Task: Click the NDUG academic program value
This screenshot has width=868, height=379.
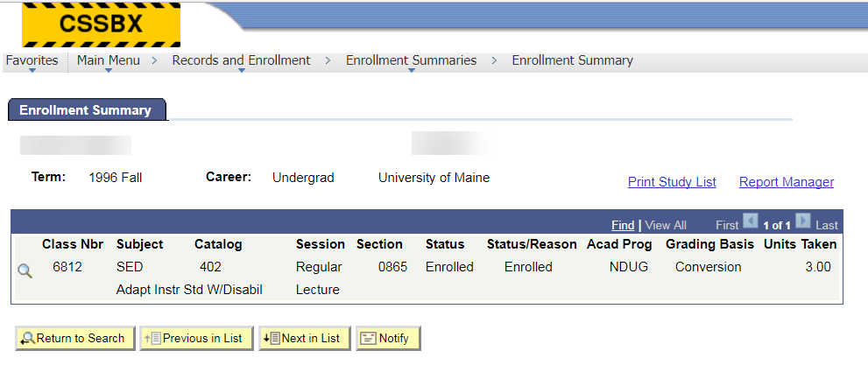Action: 628,267
